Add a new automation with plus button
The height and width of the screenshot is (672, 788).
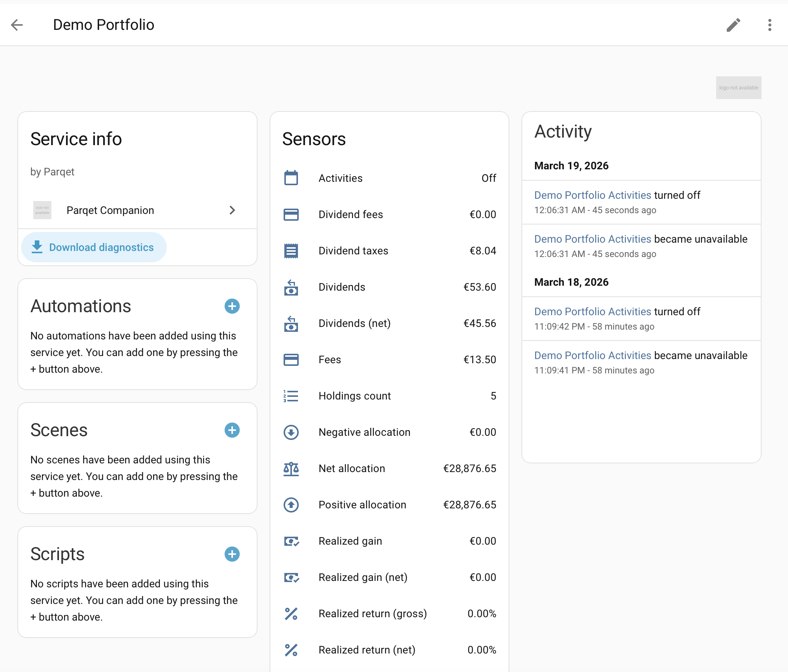coord(232,307)
